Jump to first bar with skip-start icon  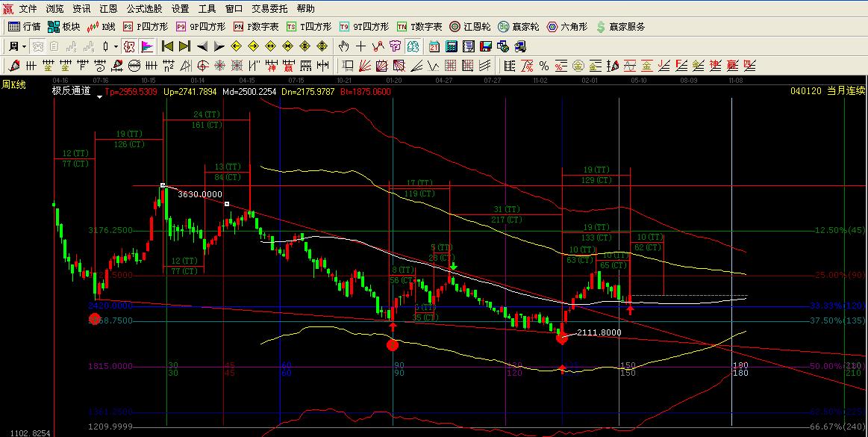(x=168, y=46)
